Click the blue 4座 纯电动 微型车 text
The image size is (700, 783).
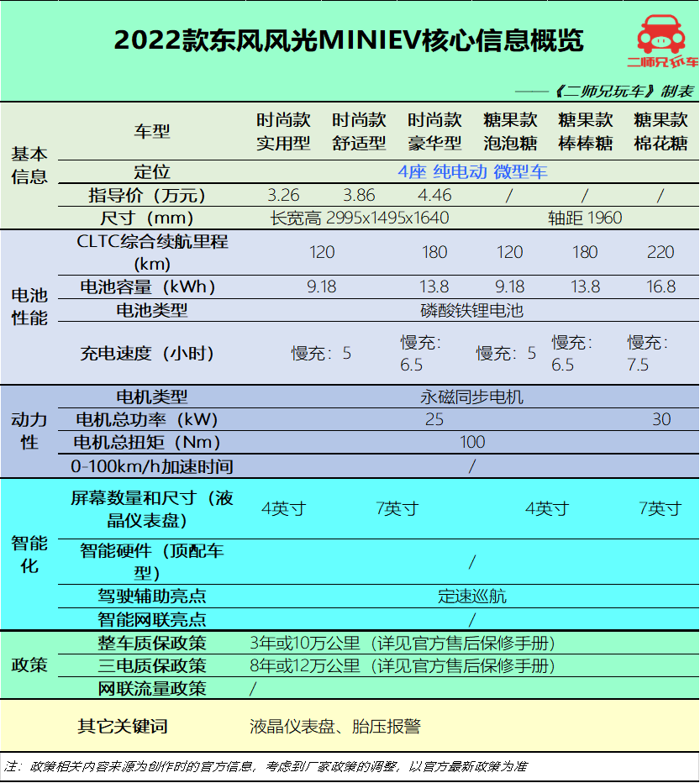tap(472, 171)
